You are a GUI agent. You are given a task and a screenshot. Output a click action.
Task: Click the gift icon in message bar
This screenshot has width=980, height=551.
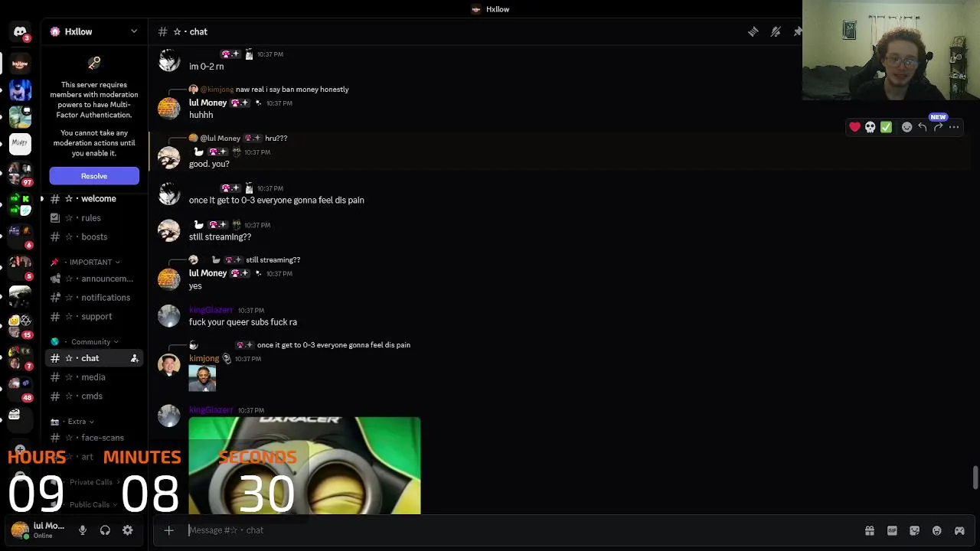(870, 530)
